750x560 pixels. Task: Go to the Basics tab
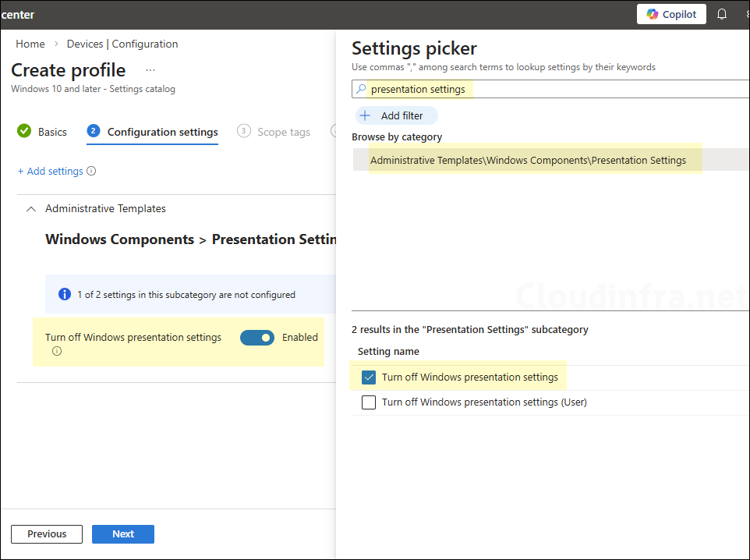(52, 132)
